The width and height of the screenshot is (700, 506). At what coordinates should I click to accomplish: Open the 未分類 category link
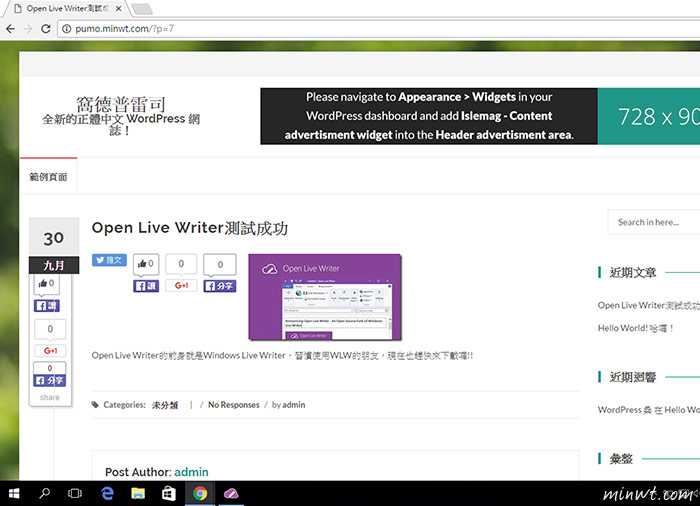point(165,405)
